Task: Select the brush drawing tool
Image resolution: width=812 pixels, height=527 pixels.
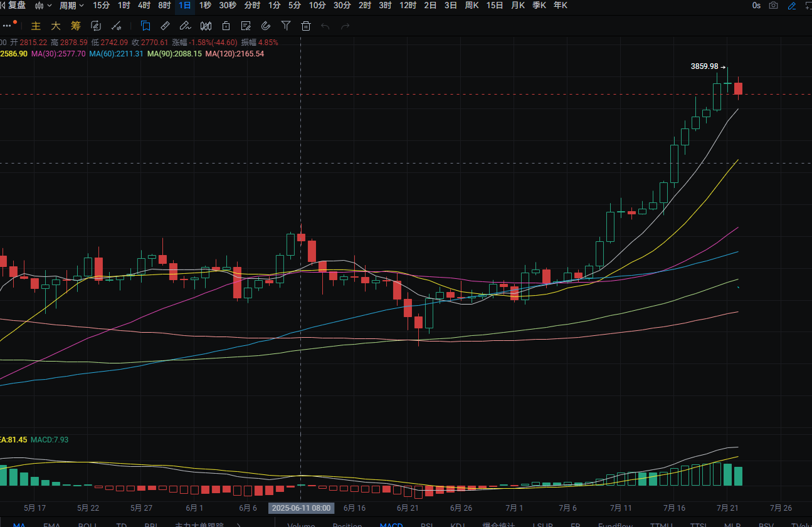Action: coord(185,26)
